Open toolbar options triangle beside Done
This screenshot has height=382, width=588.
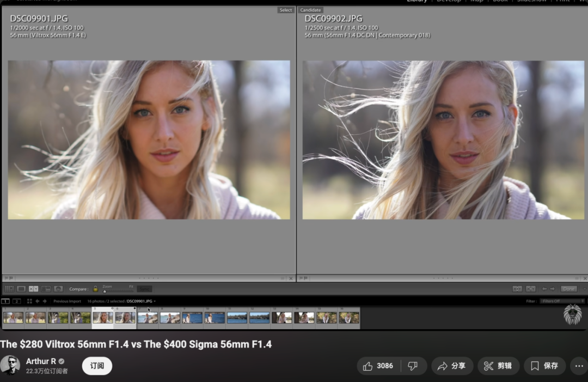click(584, 289)
